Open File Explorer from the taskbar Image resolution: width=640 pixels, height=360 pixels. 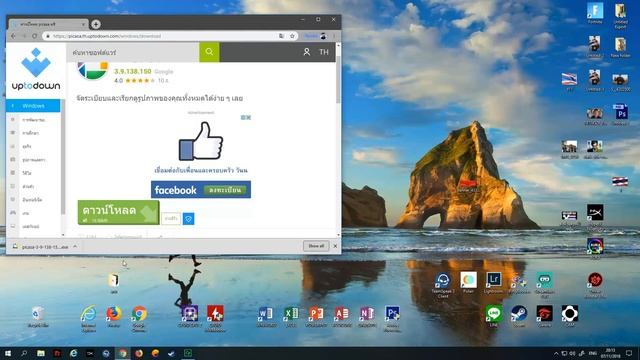point(40,353)
